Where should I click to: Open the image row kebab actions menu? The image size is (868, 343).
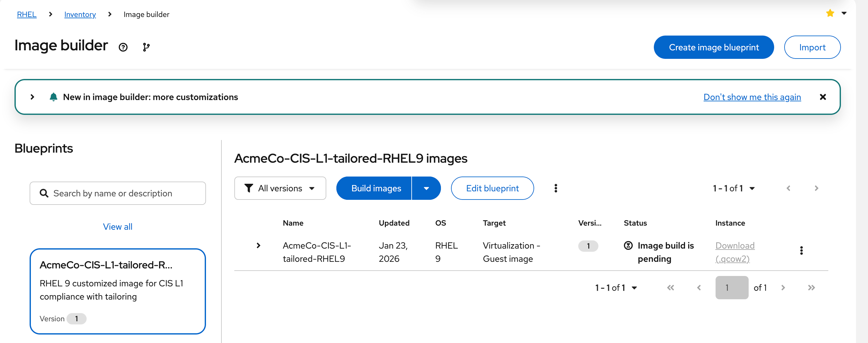pos(801,250)
